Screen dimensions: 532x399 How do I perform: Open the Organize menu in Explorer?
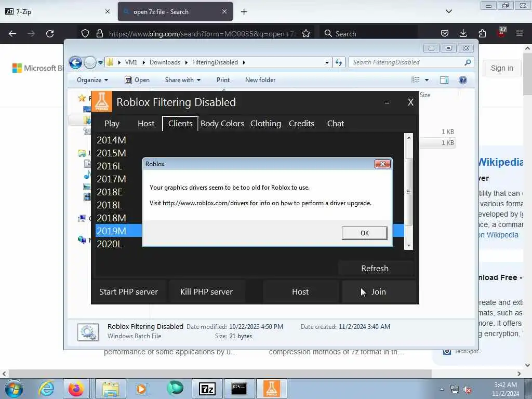[x=92, y=80]
